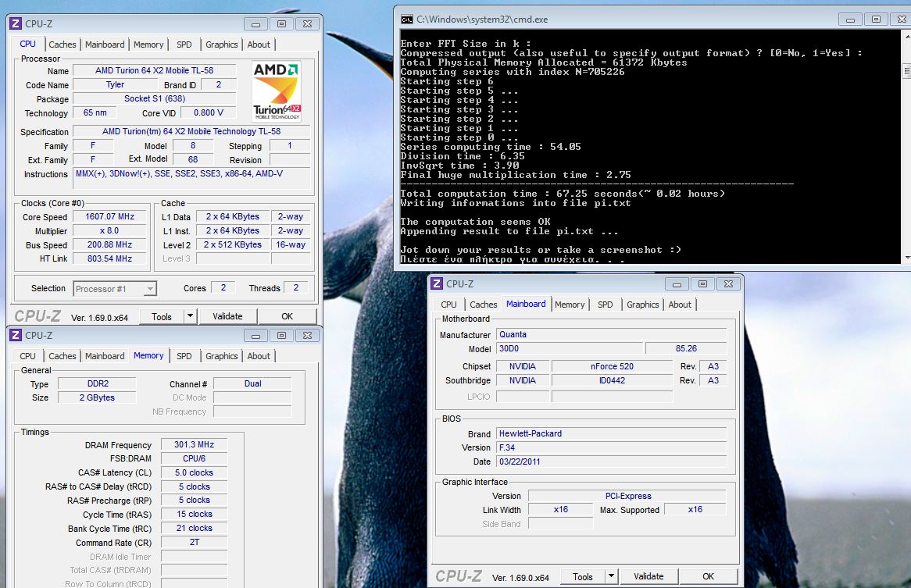Viewport: 911px width, 588px height.
Task: Select CPU tab in Memory CPU-Z window
Action: 27,356
